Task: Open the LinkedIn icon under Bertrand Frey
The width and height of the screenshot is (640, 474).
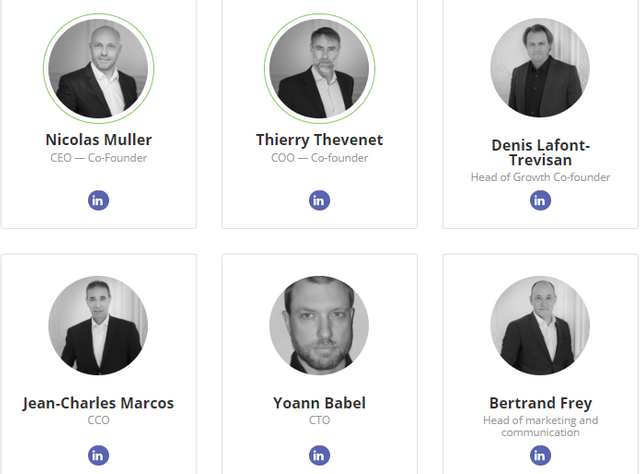Action: (540, 456)
